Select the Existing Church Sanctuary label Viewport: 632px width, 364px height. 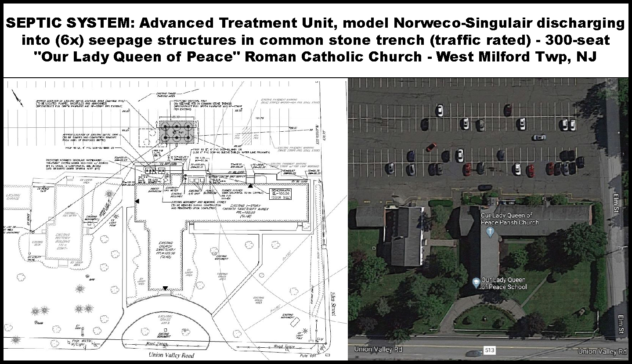coord(165,249)
